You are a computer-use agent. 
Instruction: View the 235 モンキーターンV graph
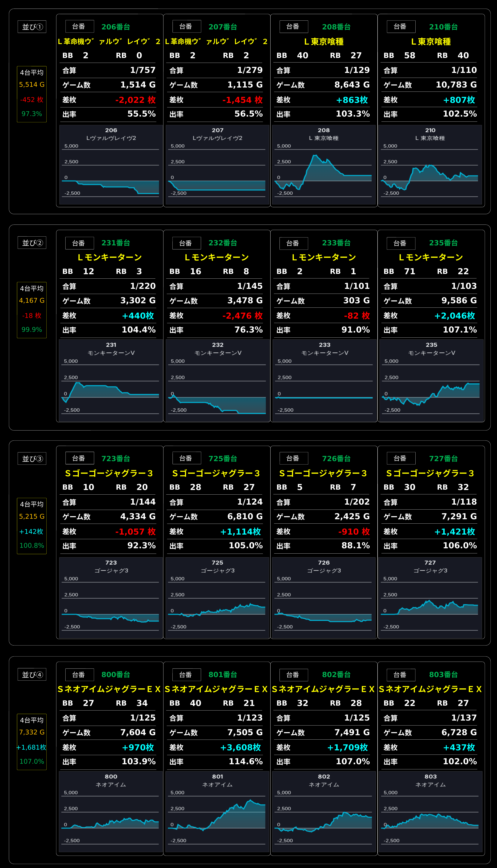(431, 380)
